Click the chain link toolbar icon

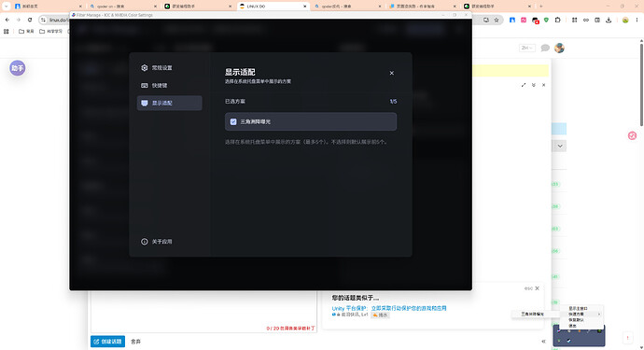click(586, 20)
